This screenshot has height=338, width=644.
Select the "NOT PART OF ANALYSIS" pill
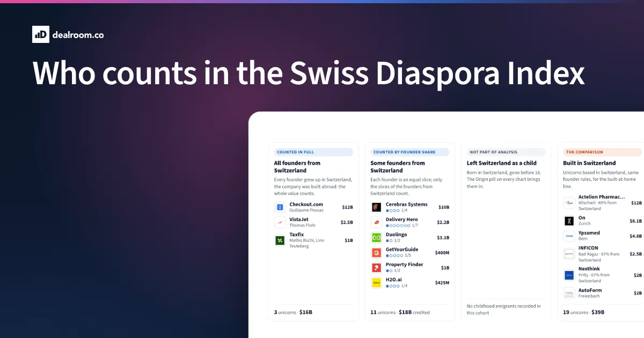(x=506, y=152)
